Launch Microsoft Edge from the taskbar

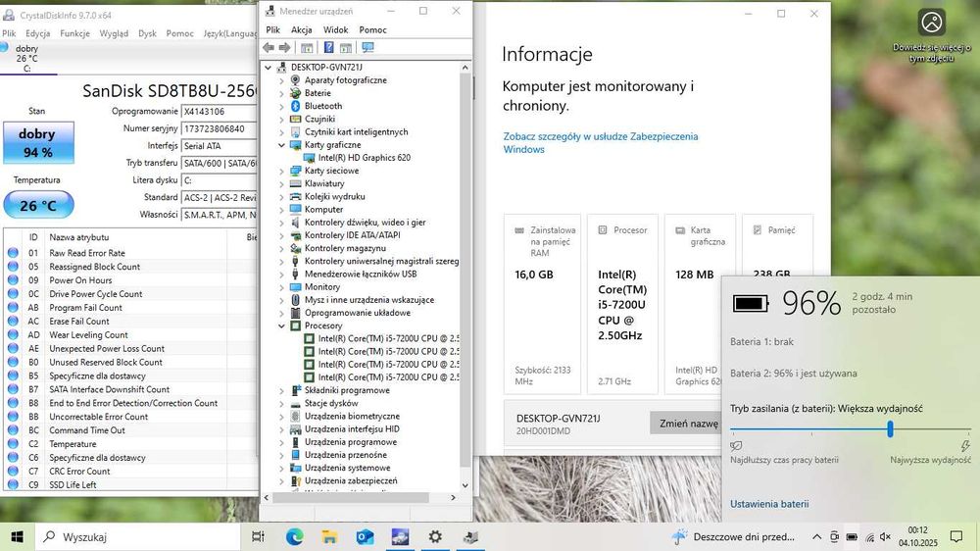294,536
